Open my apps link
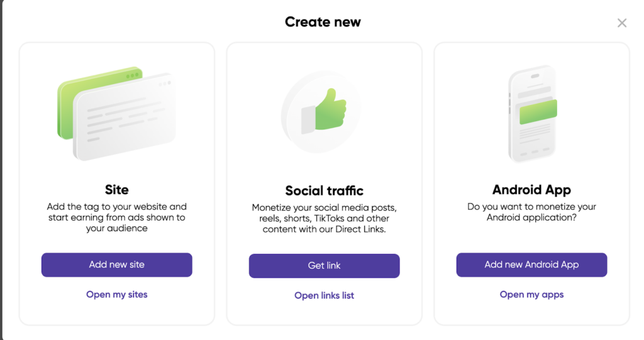The width and height of the screenshot is (644, 340). 531,294
